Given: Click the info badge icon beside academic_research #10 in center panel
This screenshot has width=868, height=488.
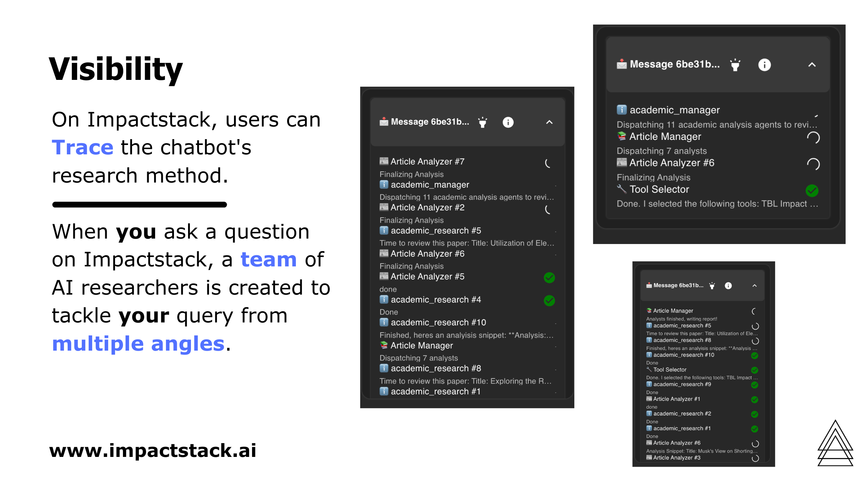Looking at the screenshot, I should coord(384,322).
